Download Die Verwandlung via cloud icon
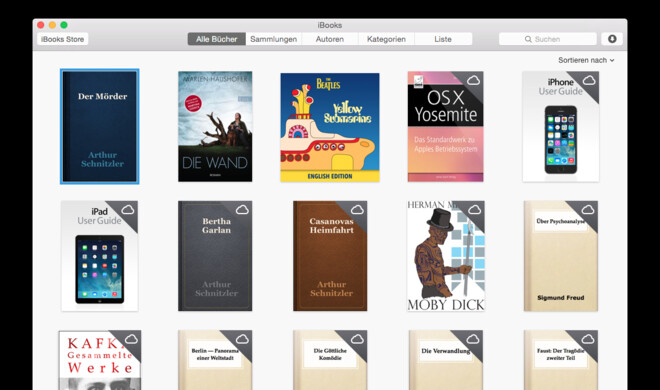 coord(473,339)
